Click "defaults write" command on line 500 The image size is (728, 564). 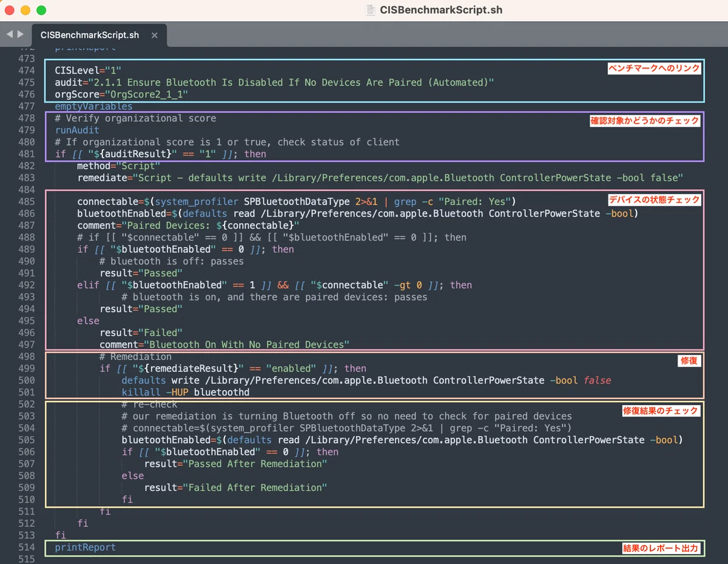[x=366, y=380]
